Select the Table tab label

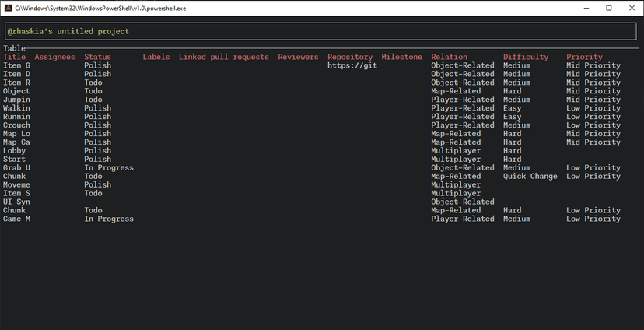pos(14,48)
